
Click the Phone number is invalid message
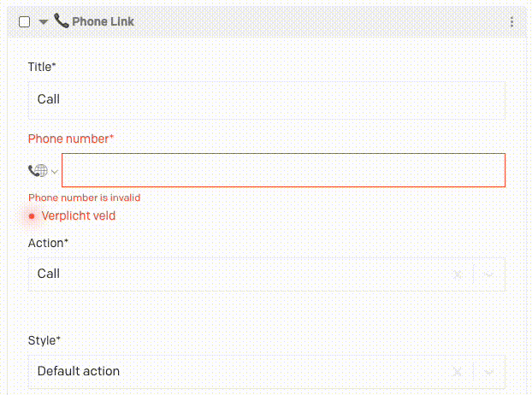pos(84,197)
